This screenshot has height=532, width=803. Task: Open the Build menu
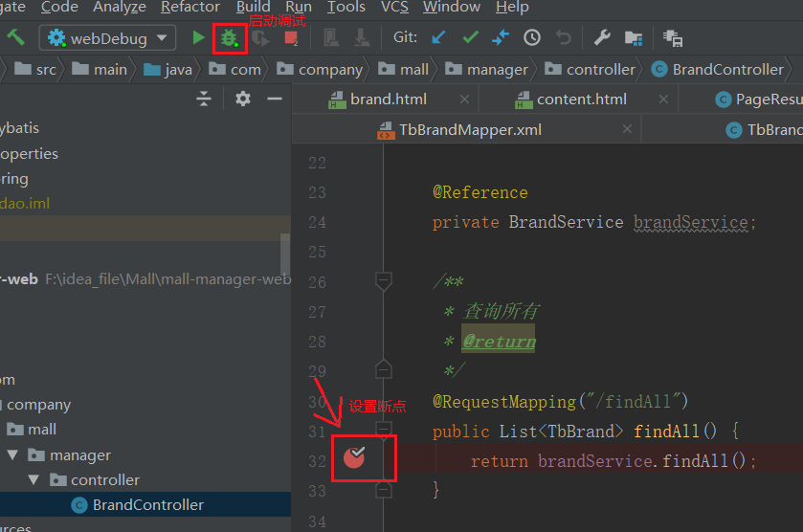pyautogui.click(x=253, y=7)
